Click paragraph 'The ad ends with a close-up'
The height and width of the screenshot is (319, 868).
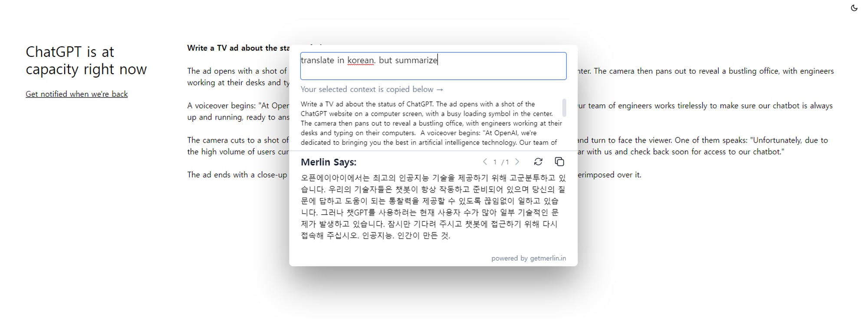[x=237, y=175]
